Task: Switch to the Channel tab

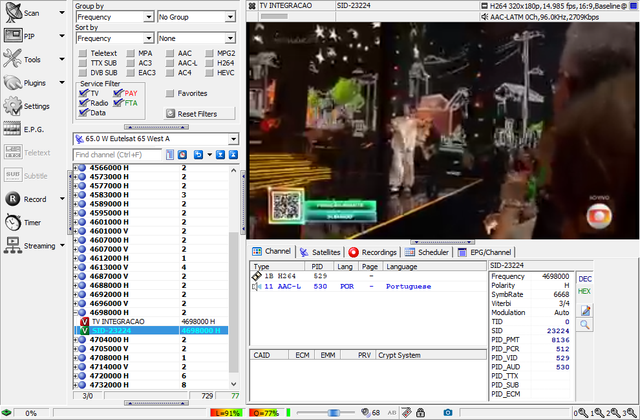Action: pos(272,251)
